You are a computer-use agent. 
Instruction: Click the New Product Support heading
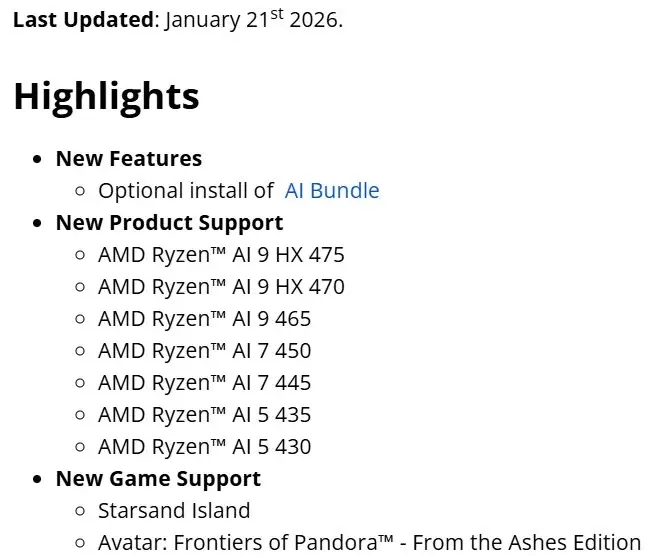click(169, 223)
